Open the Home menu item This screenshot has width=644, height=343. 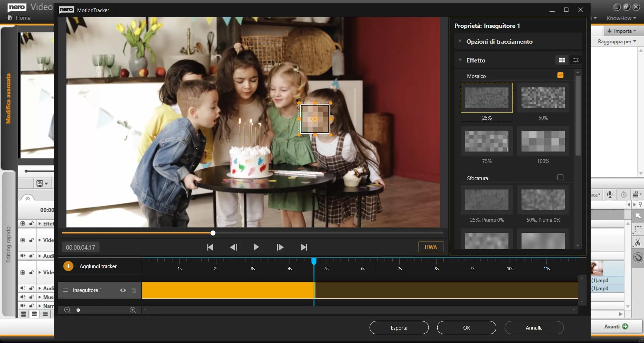click(x=23, y=18)
